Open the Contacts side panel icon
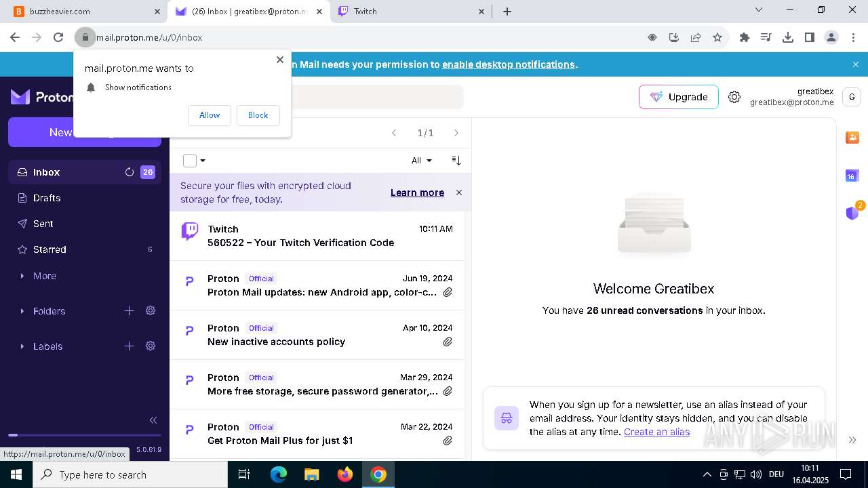The width and height of the screenshot is (868, 488). (x=852, y=138)
